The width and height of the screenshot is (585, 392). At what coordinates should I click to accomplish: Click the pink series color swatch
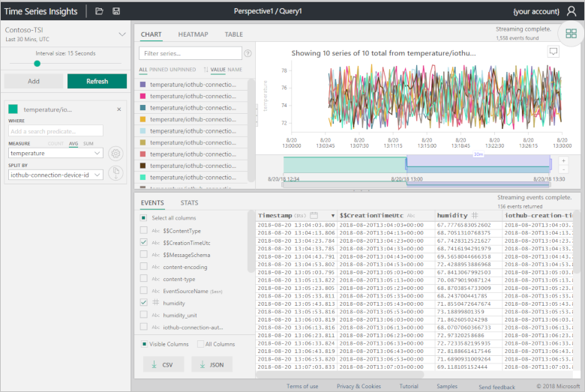142,96
